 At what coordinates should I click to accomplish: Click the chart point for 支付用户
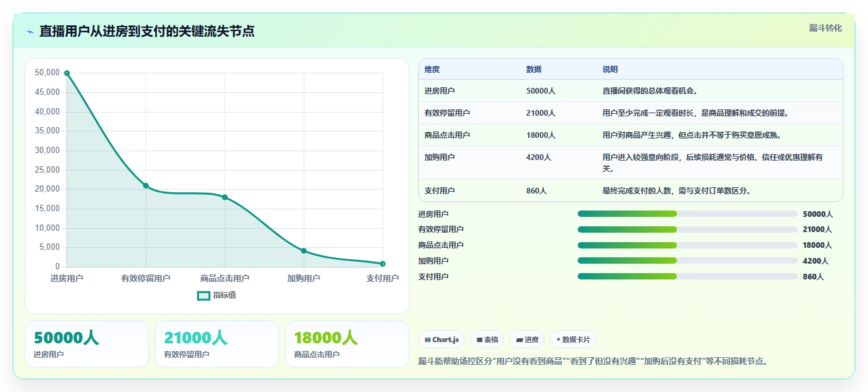(383, 264)
